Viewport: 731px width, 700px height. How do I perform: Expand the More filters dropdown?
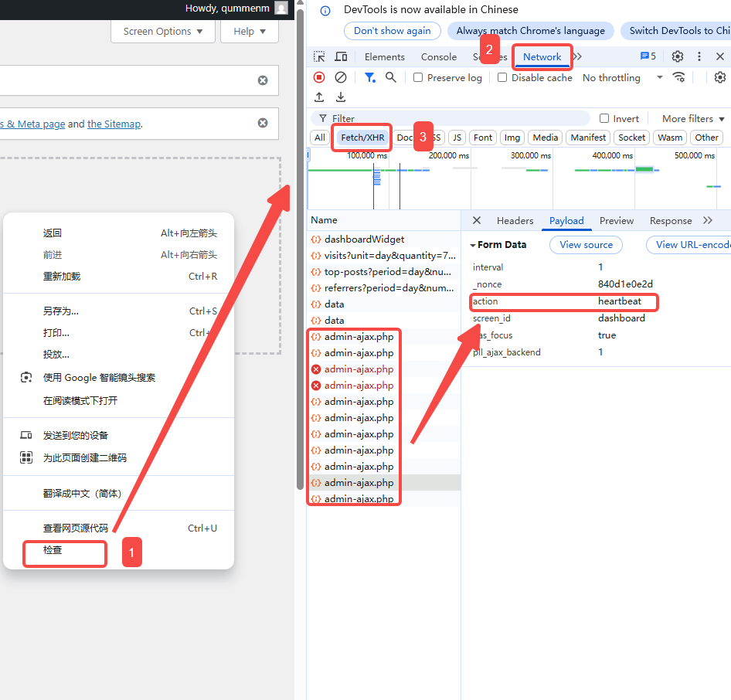point(693,118)
